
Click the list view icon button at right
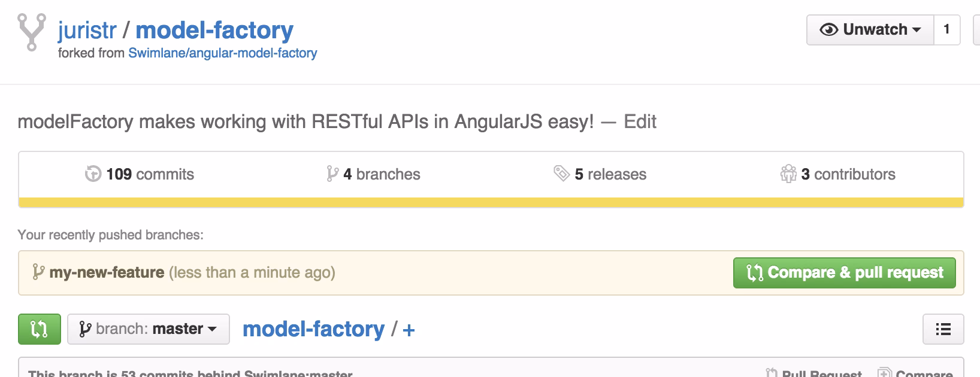[943, 329]
